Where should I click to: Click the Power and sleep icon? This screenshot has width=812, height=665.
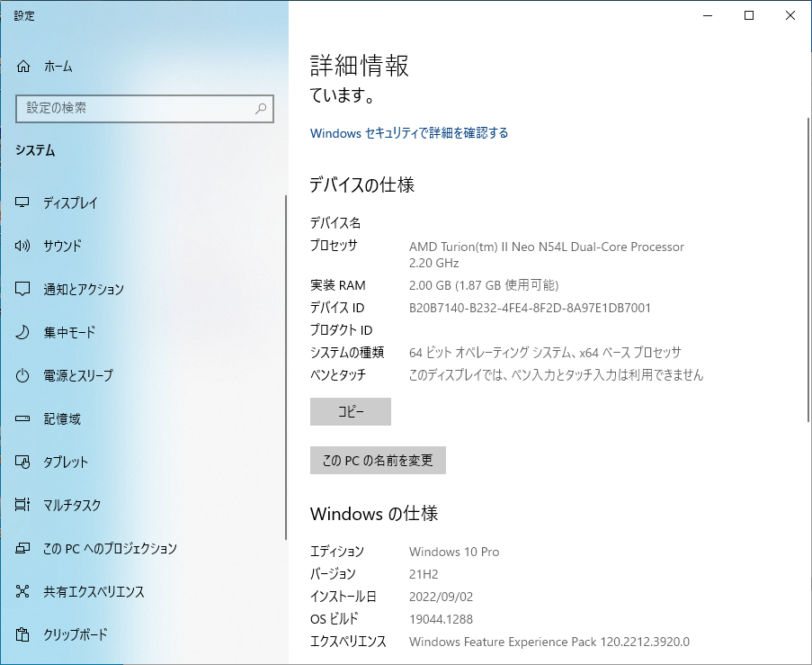click(x=22, y=375)
